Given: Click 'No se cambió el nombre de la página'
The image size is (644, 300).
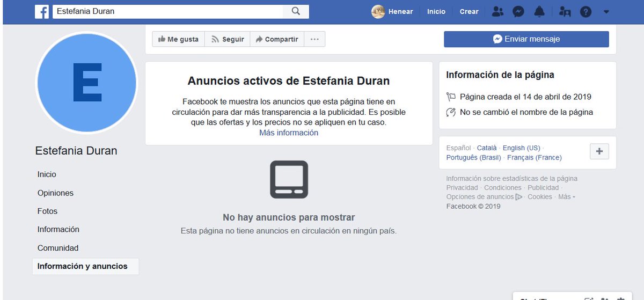Looking at the screenshot, I should [x=526, y=112].
